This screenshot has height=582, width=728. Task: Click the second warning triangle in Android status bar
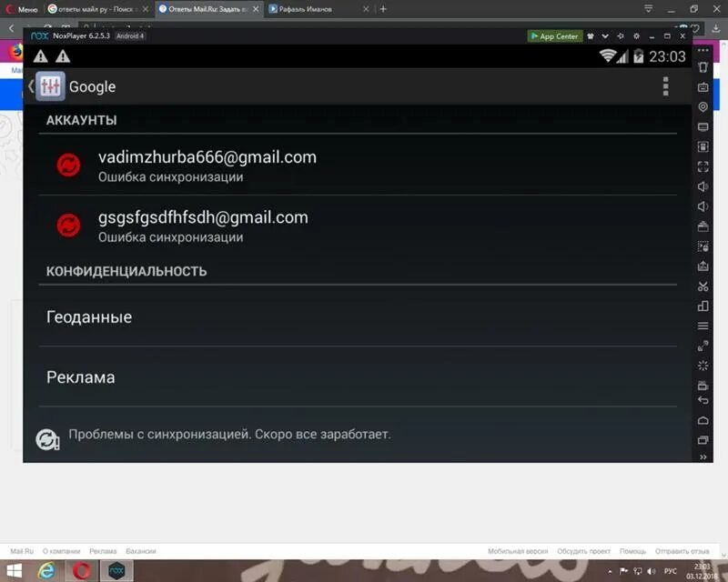[x=63, y=56]
